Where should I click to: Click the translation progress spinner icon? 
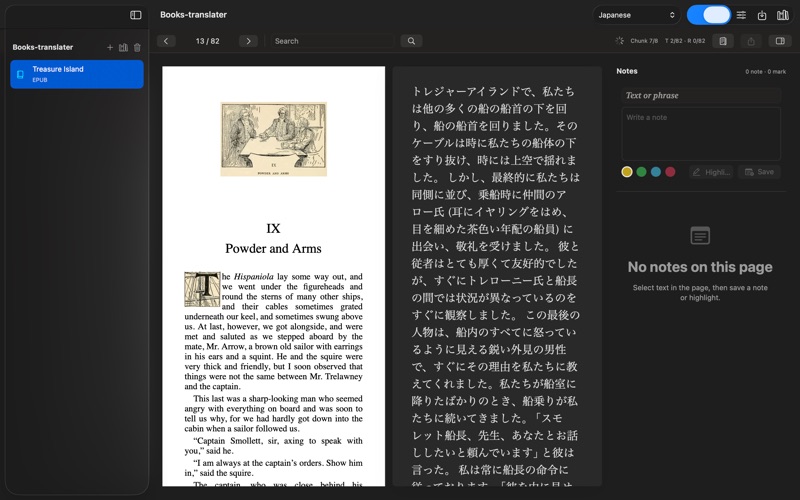click(x=619, y=41)
